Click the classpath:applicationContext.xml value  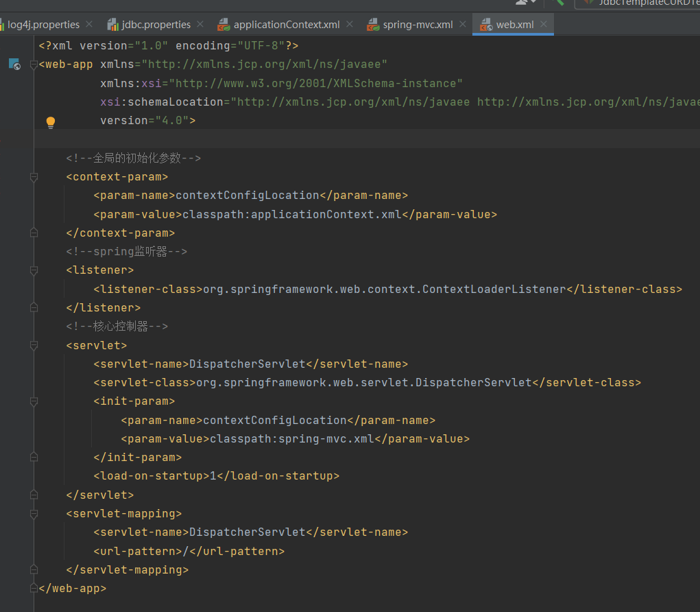click(292, 215)
